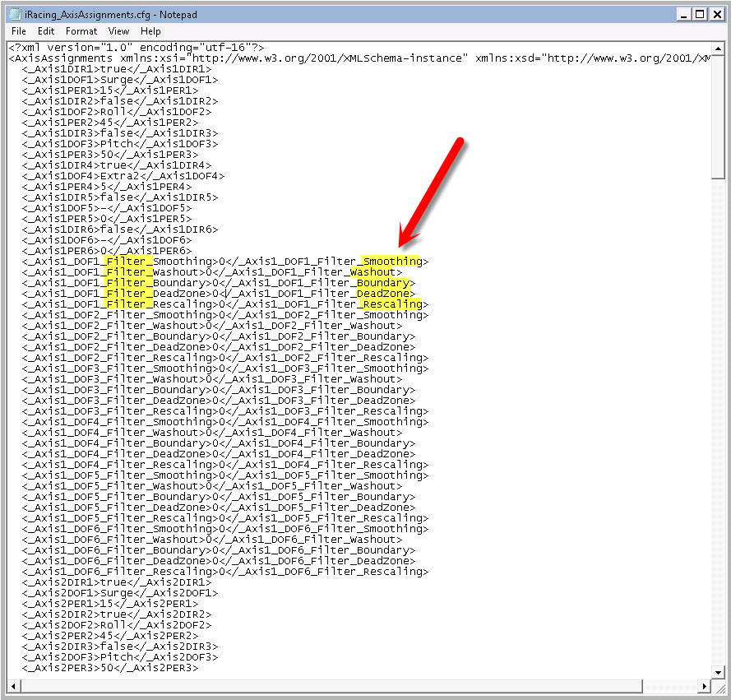
Task: Click the _Axis1_DOF4_Filter_Boundary line
Action: pyautogui.click(x=219, y=443)
